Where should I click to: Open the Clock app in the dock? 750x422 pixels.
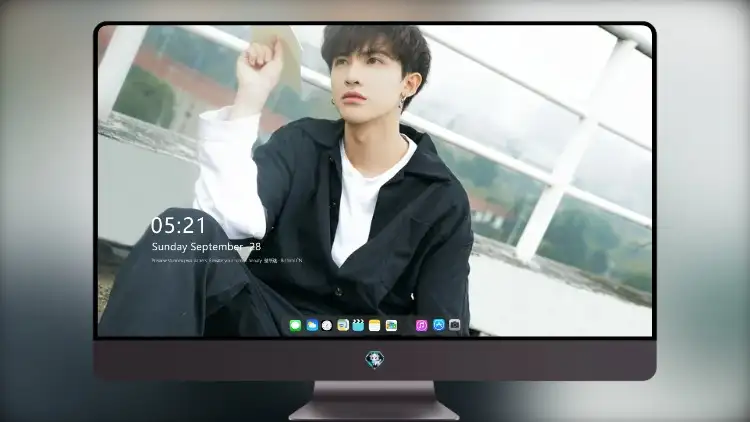[x=327, y=326]
